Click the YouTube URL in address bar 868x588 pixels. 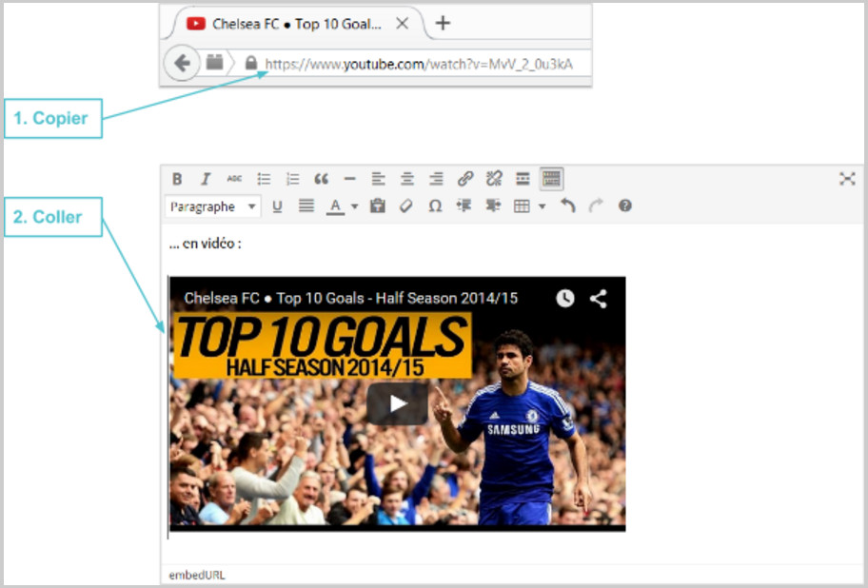coord(419,64)
